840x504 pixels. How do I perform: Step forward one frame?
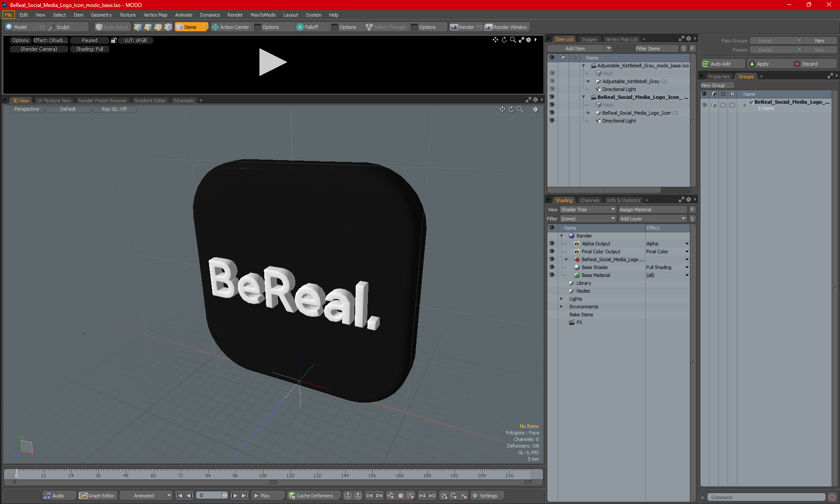[x=234, y=496]
